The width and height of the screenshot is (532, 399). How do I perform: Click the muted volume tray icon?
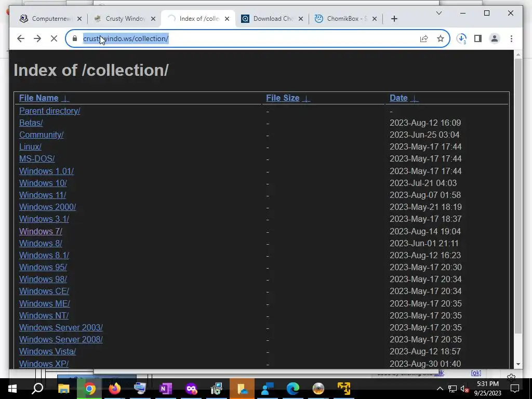point(464,389)
